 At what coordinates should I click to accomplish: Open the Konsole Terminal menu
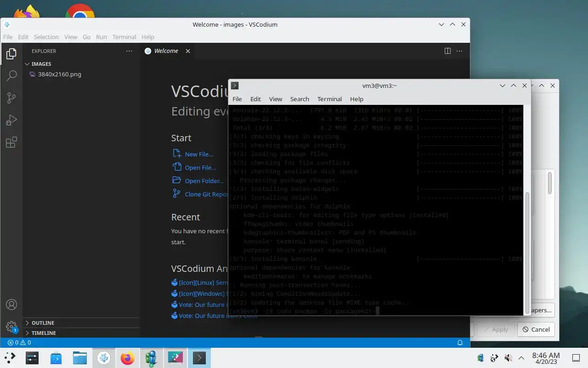point(329,99)
